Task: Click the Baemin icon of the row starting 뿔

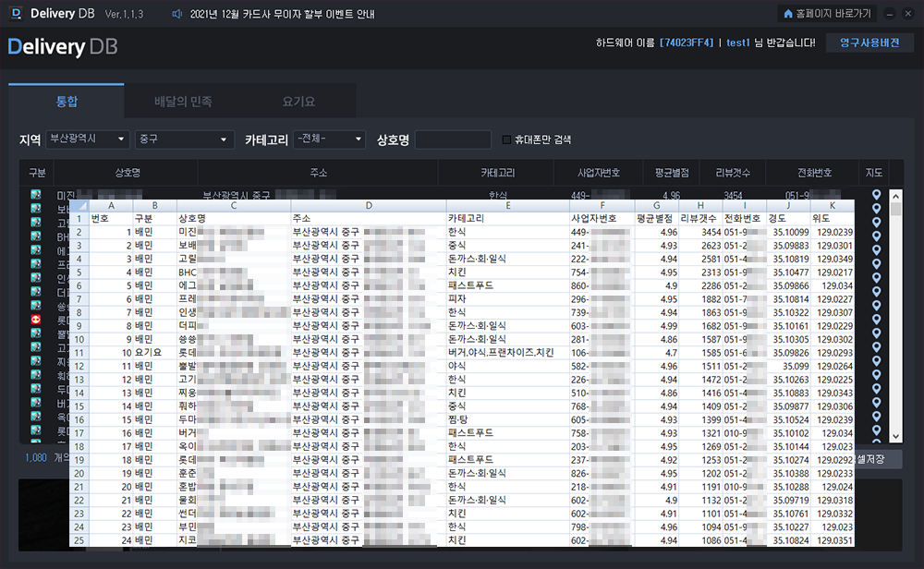Action: (x=36, y=333)
